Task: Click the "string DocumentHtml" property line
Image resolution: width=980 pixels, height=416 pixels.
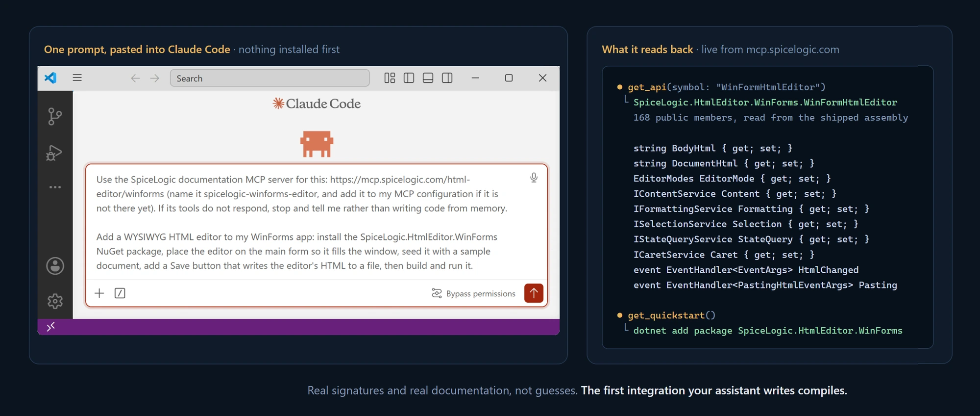Action: click(x=724, y=163)
